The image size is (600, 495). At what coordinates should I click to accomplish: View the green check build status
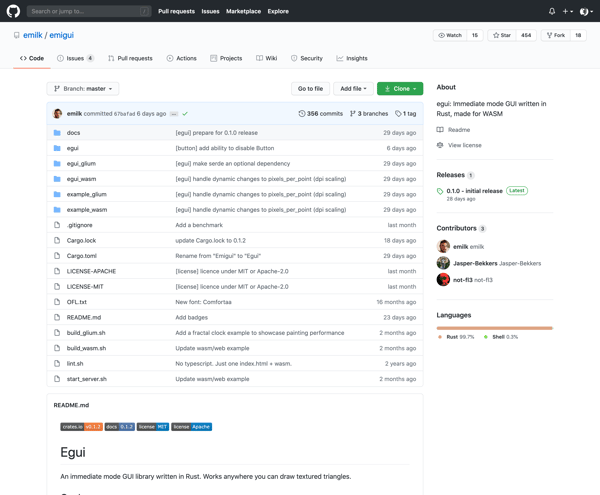pos(185,114)
